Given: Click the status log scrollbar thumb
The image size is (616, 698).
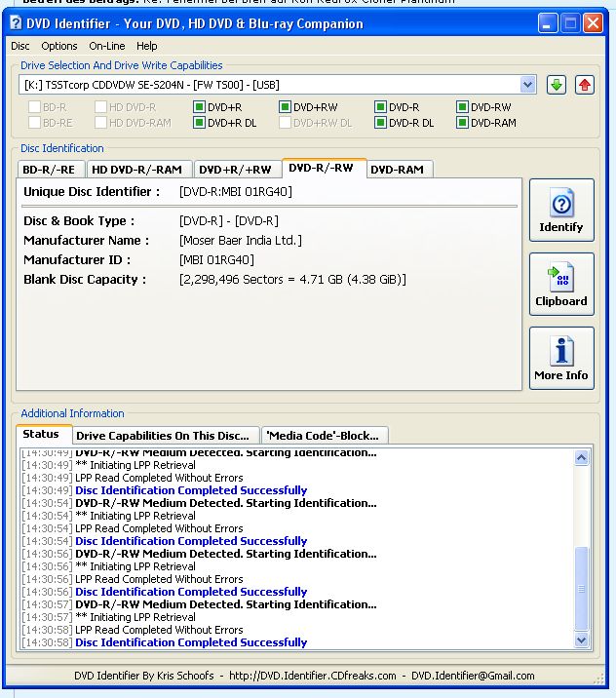Looking at the screenshot, I should 581,589.
